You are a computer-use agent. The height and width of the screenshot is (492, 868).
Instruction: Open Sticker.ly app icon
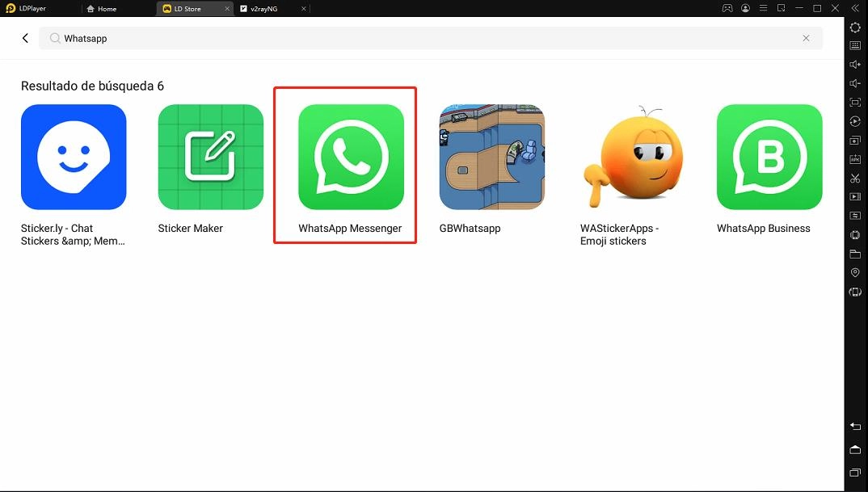(x=74, y=158)
